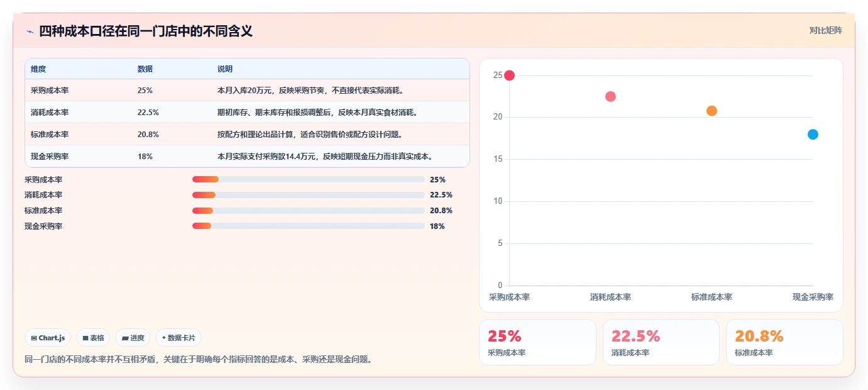This screenshot has height=390, width=868.
Task: Click the 22.5% table value cell
Action: pyautogui.click(x=148, y=113)
